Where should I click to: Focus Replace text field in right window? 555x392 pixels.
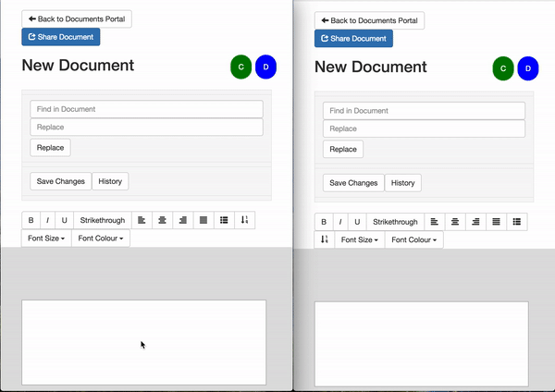(424, 129)
